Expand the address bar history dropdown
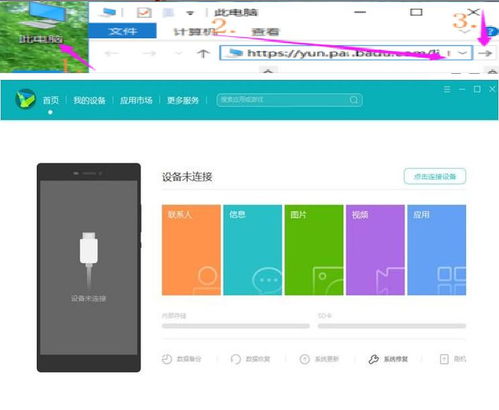Image resolution: width=499 pixels, height=410 pixels. pyautogui.click(x=462, y=53)
